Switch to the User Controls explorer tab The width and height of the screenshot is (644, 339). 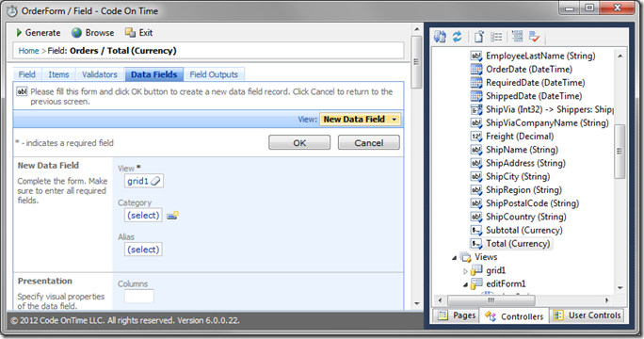(x=587, y=315)
